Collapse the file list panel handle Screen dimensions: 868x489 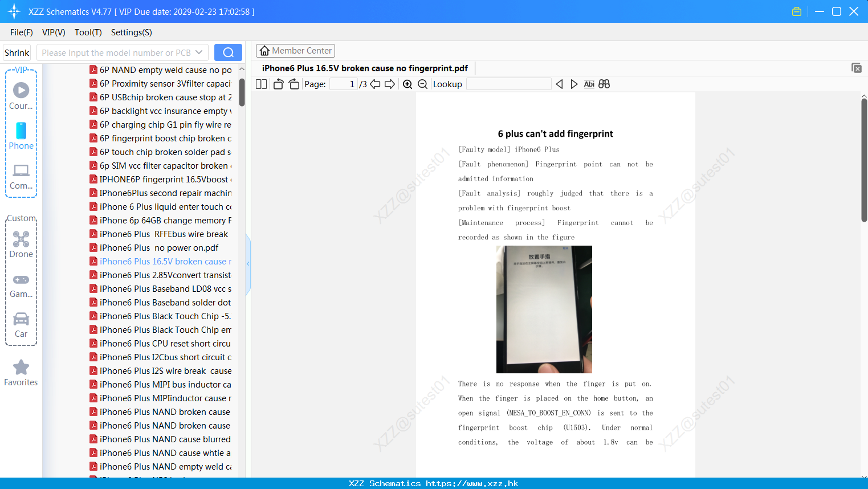(x=248, y=264)
